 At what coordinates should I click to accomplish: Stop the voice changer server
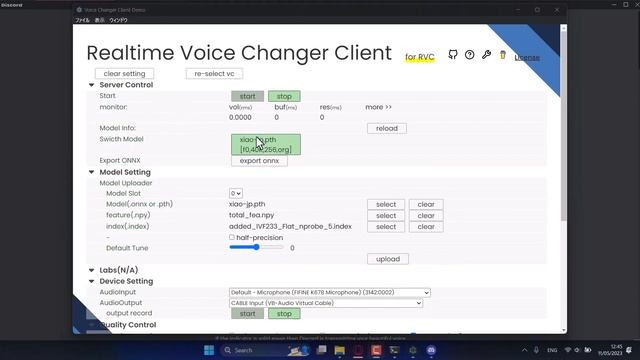[284, 96]
